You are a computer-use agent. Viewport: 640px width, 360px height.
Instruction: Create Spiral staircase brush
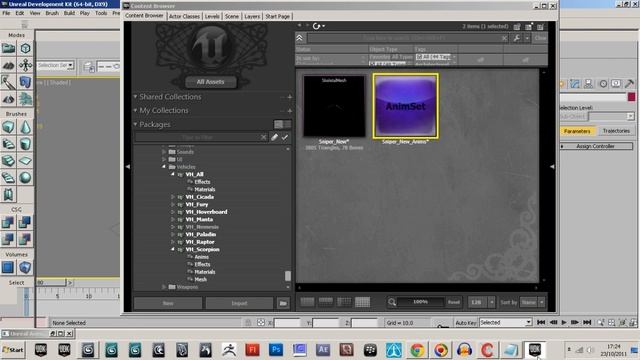point(8,178)
